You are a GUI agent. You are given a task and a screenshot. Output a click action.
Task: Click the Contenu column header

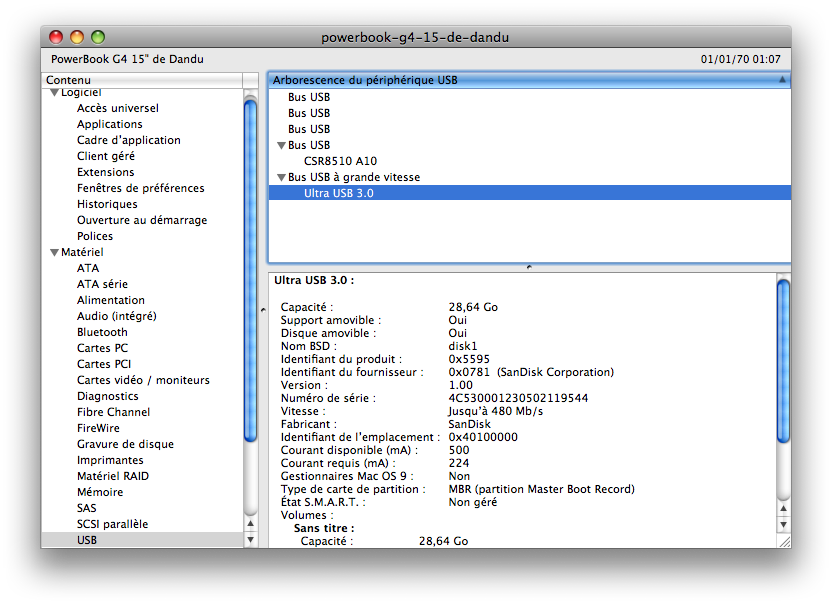[x=142, y=80]
